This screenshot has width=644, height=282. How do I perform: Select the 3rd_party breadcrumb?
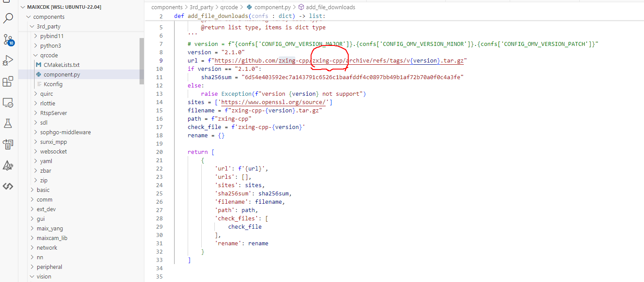(201, 7)
